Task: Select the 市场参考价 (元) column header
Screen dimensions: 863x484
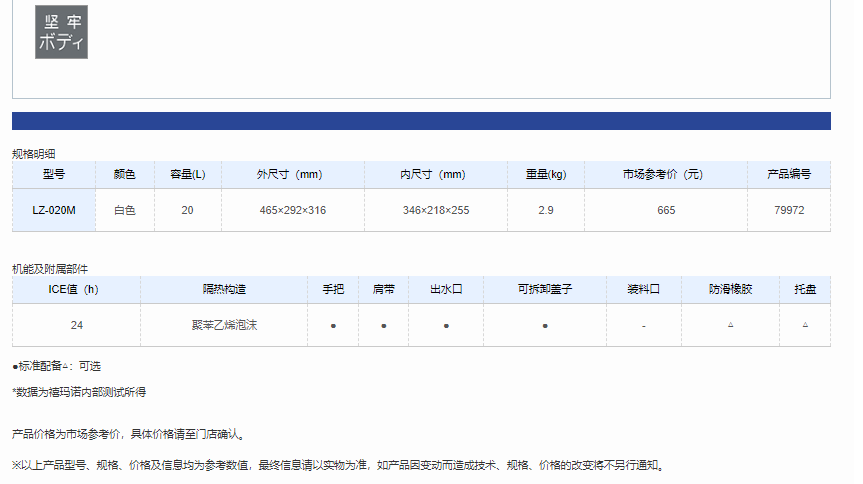Action: pyautogui.click(x=666, y=175)
